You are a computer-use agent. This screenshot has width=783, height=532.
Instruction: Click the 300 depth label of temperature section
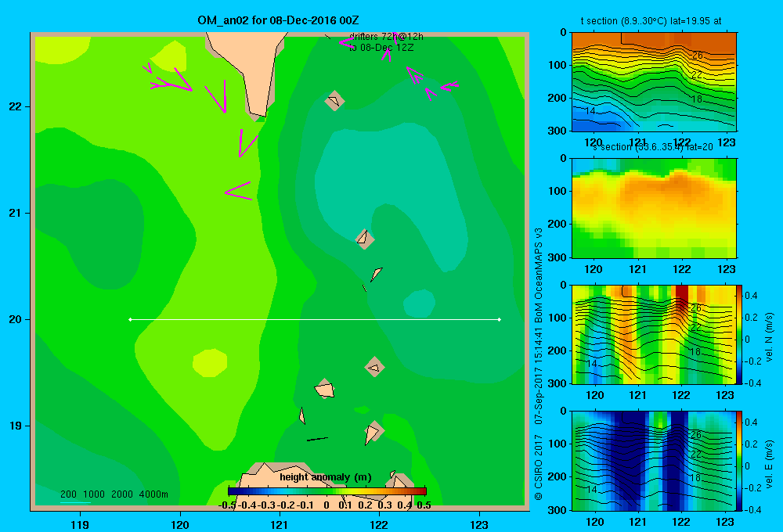click(557, 131)
